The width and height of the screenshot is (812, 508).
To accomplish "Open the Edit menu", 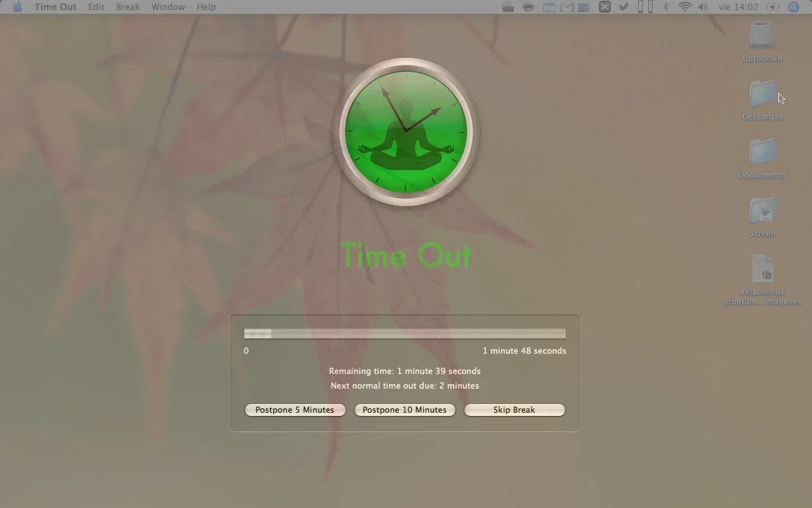I will (96, 7).
